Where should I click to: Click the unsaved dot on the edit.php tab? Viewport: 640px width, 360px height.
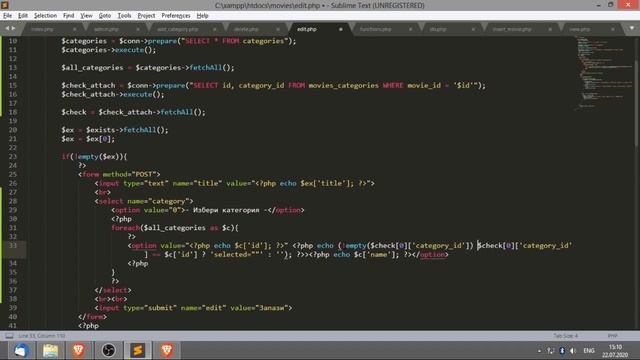pyautogui.click(x=340, y=29)
